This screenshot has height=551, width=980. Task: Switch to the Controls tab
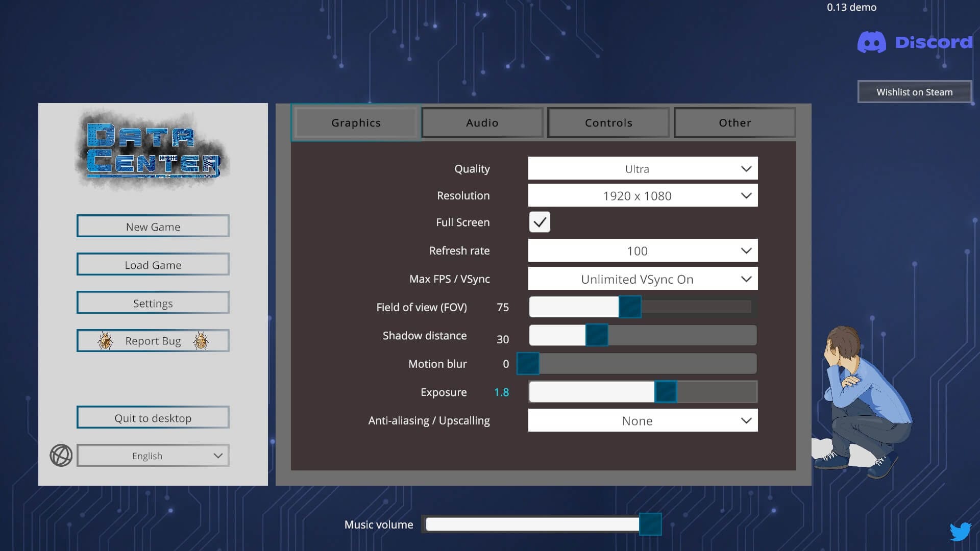coord(608,122)
